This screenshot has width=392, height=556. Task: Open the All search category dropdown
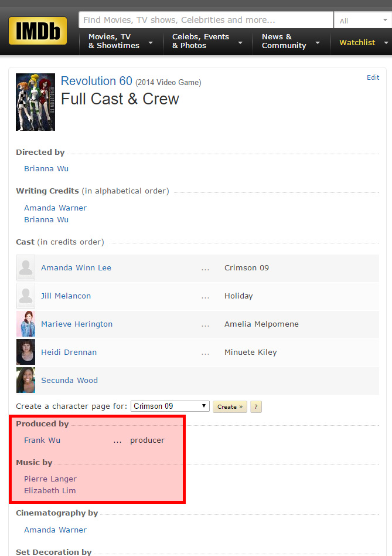363,20
